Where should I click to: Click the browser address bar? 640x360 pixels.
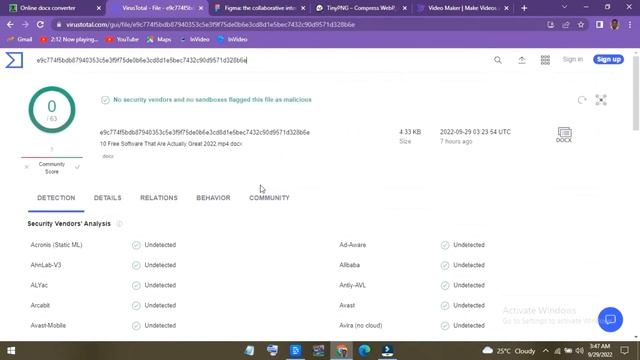(302, 24)
